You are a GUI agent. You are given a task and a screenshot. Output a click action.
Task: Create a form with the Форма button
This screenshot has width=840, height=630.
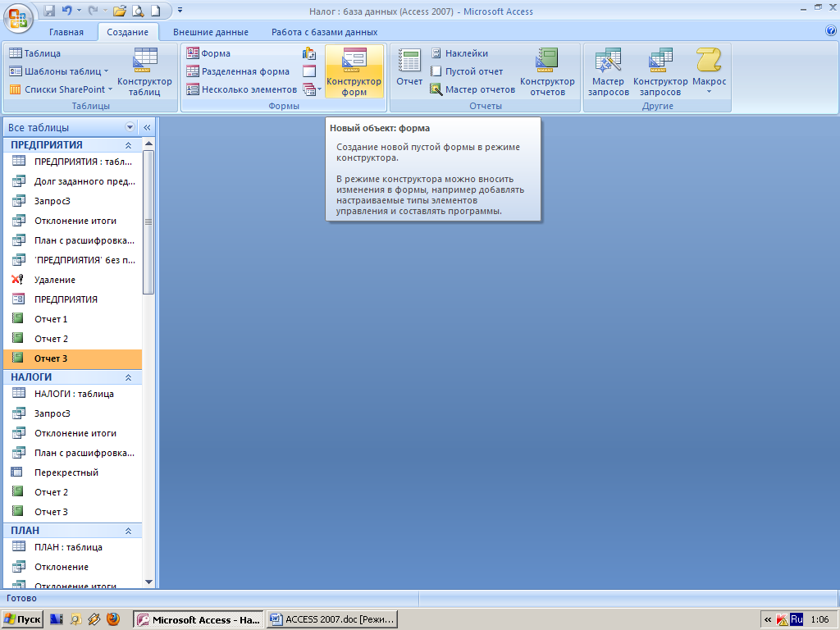click(208, 53)
